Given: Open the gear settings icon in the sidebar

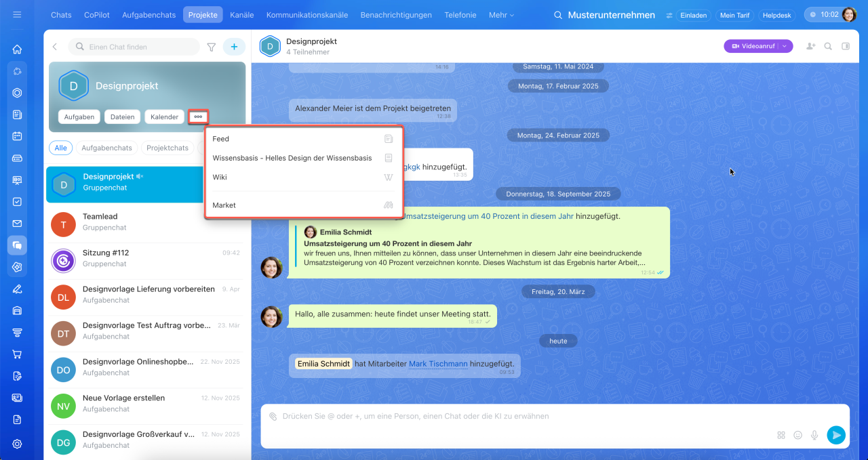Looking at the screenshot, I should (x=17, y=444).
